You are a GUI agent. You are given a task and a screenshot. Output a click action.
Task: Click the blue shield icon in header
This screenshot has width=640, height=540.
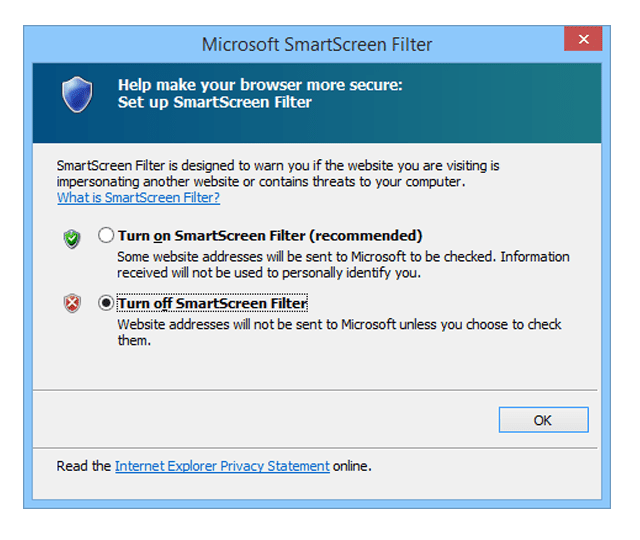[x=77, y=94]
